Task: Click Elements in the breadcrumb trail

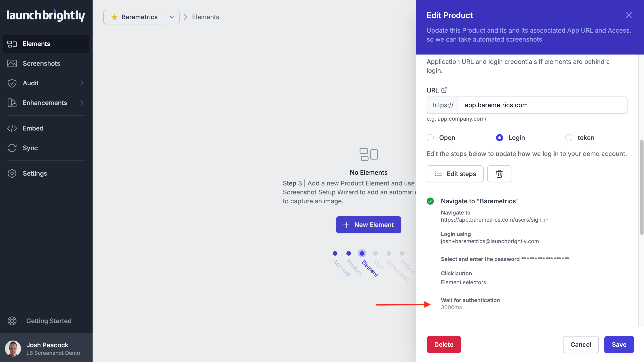Action: click(205, 17)
